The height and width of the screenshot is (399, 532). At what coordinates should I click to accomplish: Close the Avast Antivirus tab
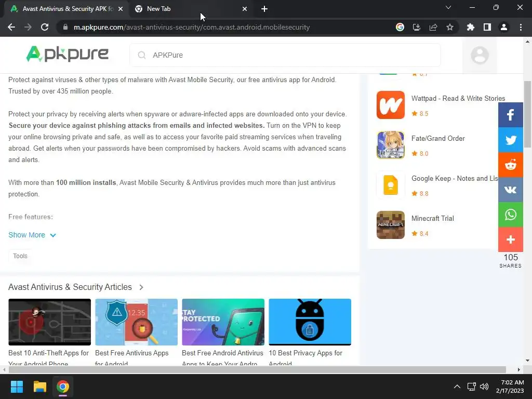coord(121,9)
